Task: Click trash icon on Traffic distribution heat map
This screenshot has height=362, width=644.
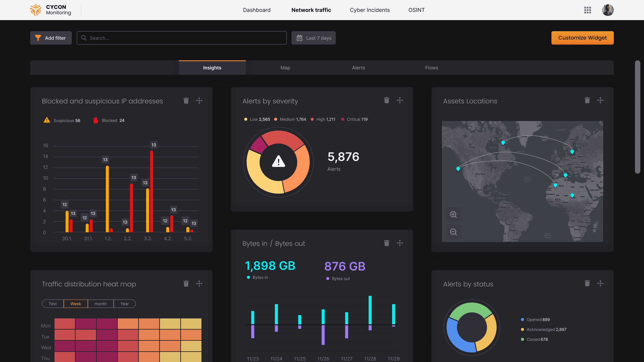Action: tap(186, 284)
